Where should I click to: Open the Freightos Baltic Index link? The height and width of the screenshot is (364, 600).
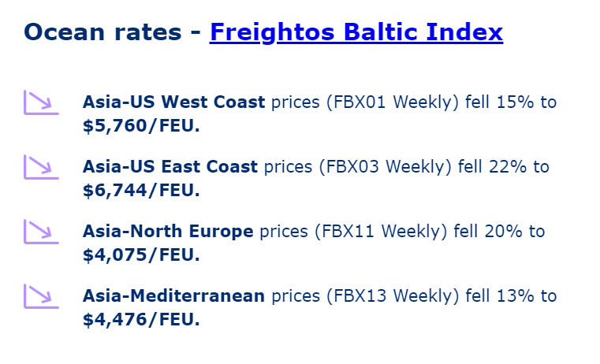point(356,32)
